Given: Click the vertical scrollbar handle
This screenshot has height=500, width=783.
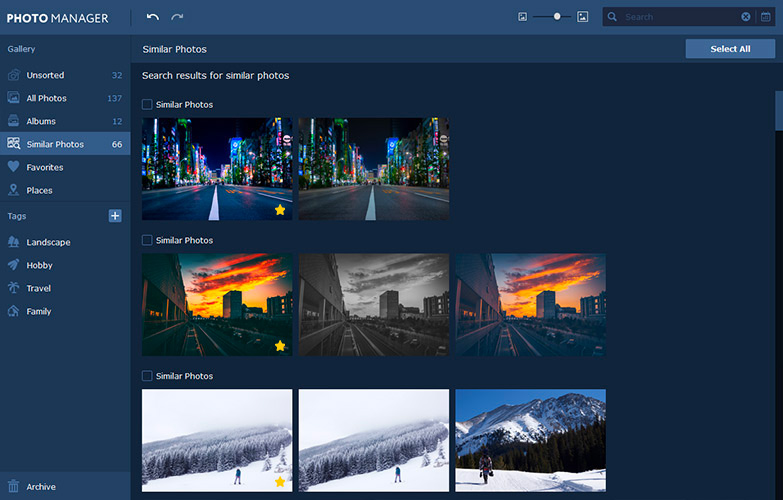Looking at the screenshot, I should tap(779, 111).
